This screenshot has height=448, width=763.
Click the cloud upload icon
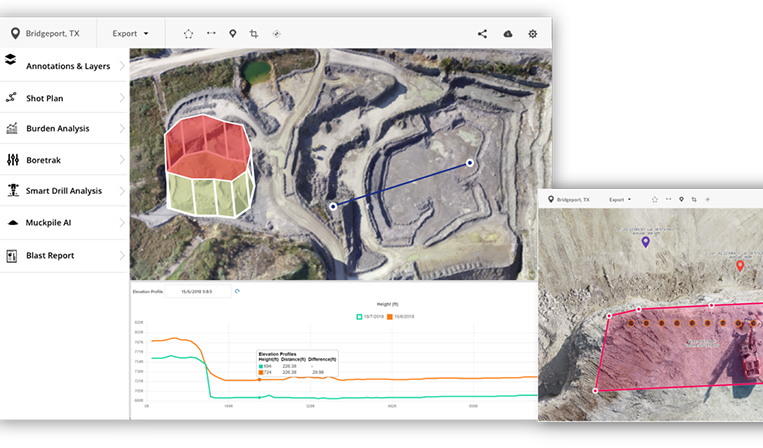point(508,34)
